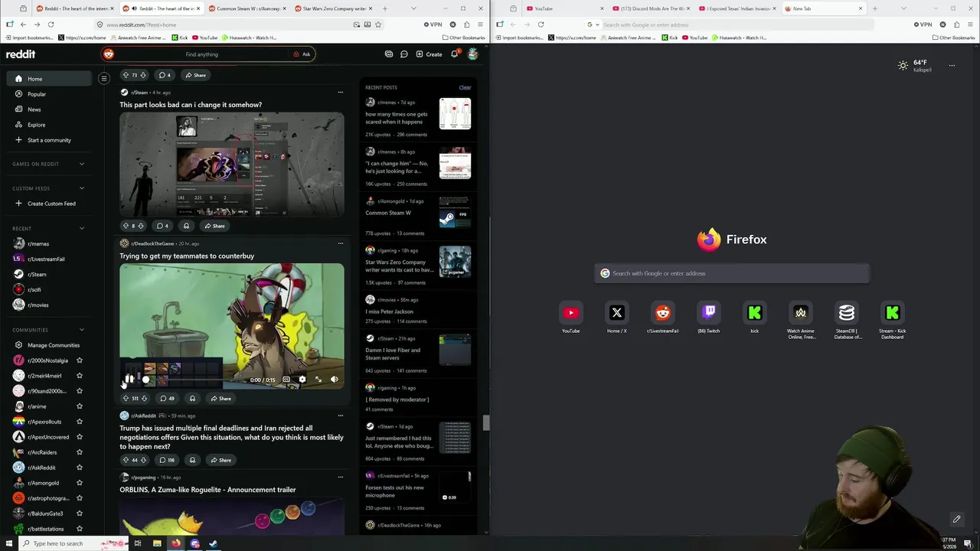This screenshot has height=551, width=980.
Task: Open options menu for the r/pcgaming post
Action: (x=340, y=478)
